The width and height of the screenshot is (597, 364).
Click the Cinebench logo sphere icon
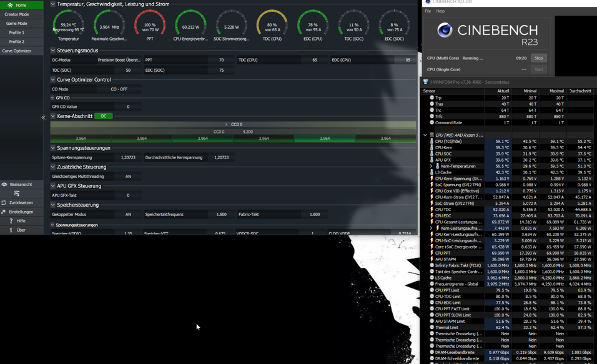pos(445,30)
